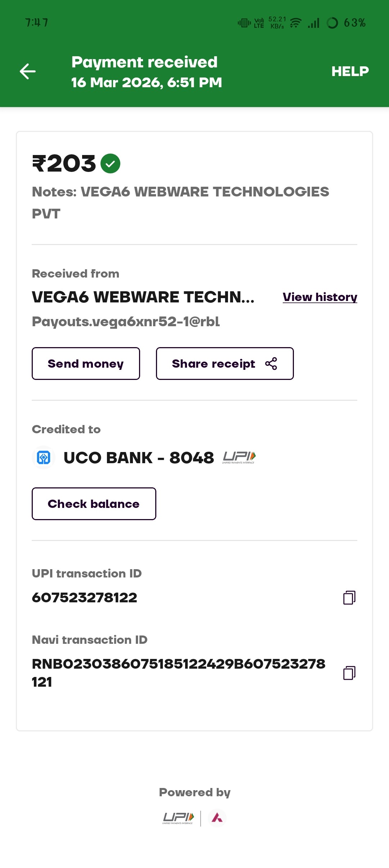The height and width of the screenshot is (868, 389).
Task: Copy the Navi transaction ID
Action: [349, 673]
